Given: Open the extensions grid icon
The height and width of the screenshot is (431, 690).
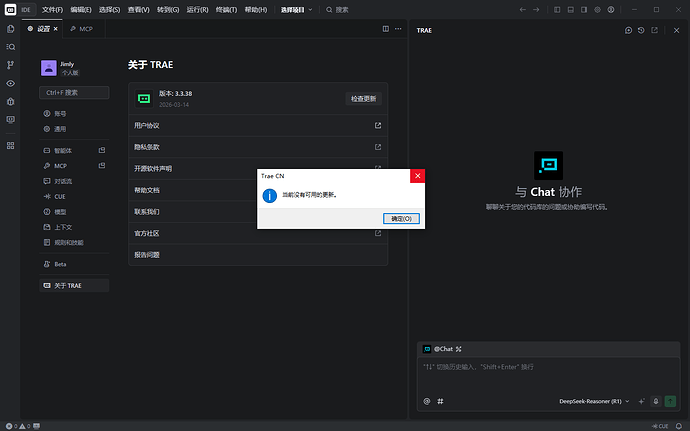Looking at the screenshot, I should pos(11,146).
